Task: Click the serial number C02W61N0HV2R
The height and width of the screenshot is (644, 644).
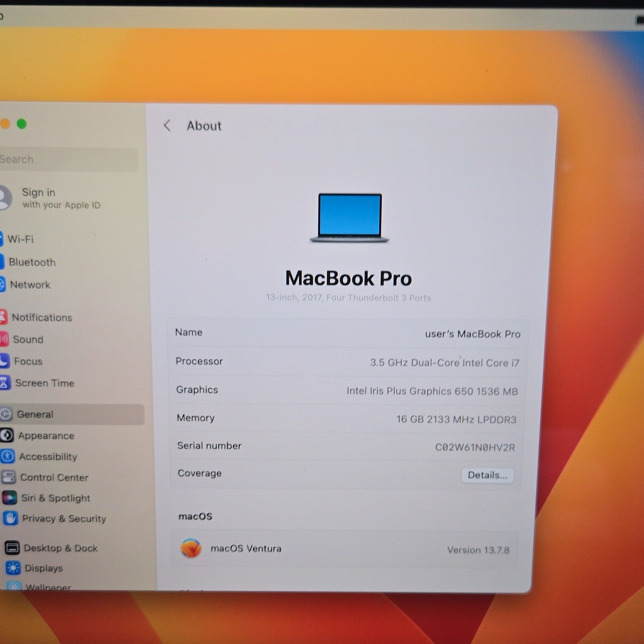Action: click(475, 447)
